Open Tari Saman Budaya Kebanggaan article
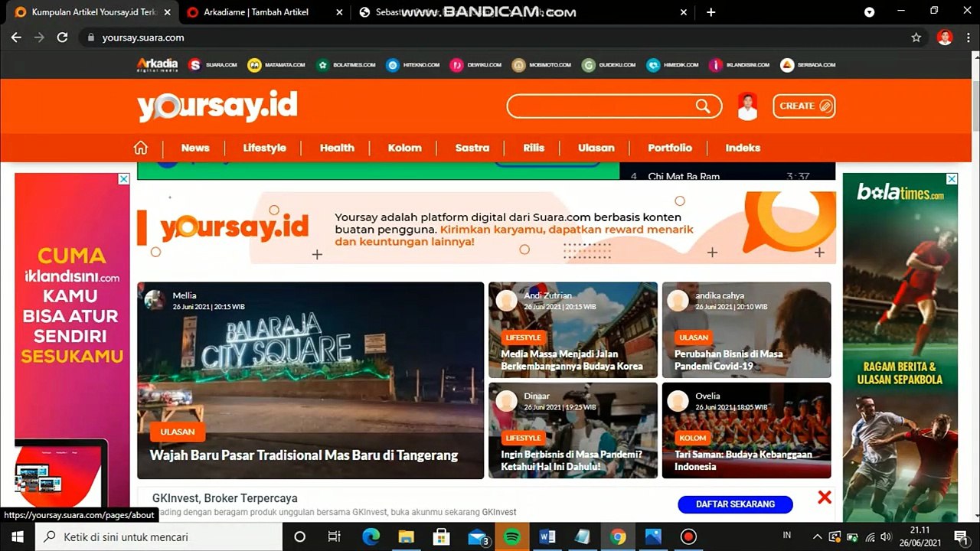980x551 pixels. (x=743, y=460)
